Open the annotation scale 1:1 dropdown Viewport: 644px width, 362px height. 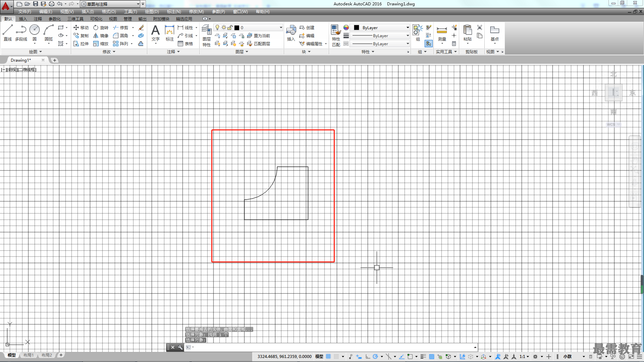[x=525, y=356]
